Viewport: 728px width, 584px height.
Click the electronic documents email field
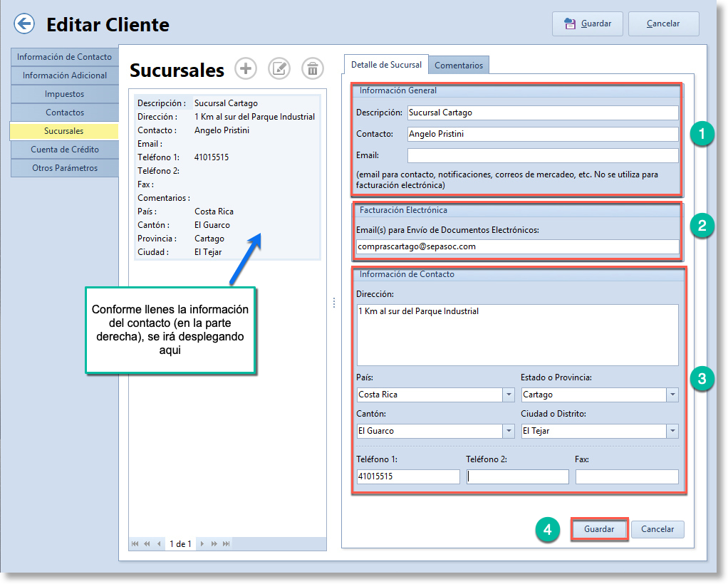click(x=518, y=246)
